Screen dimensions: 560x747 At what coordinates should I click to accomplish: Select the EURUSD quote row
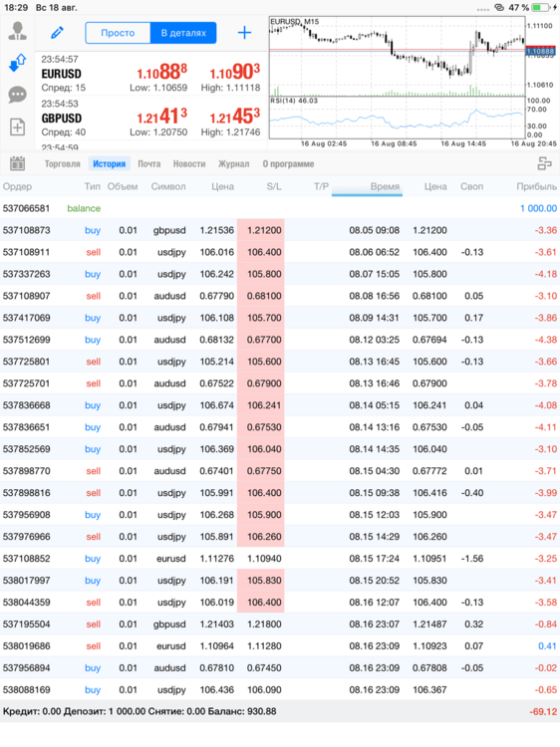(x=151, y=74)
